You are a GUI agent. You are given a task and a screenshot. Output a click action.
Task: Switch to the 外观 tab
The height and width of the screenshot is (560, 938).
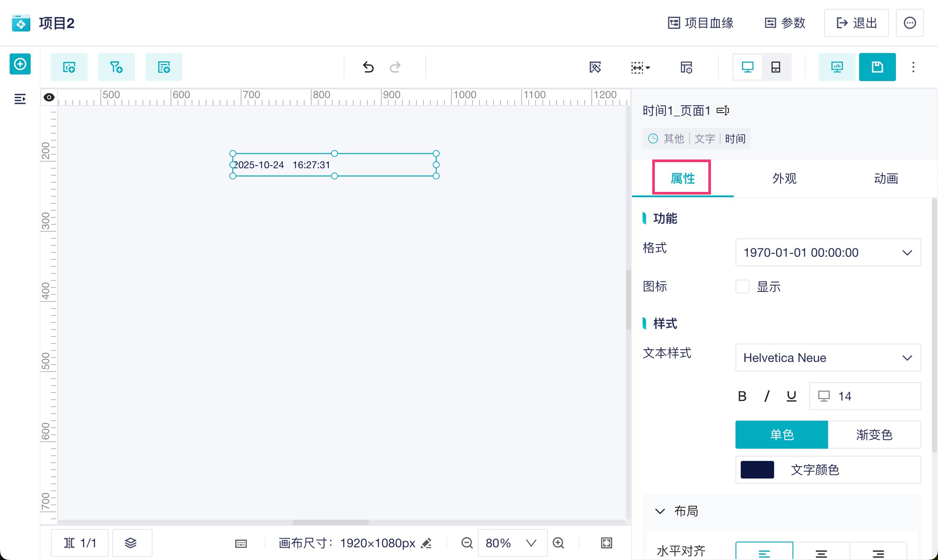pyautogui.click(x=784, y=178)
